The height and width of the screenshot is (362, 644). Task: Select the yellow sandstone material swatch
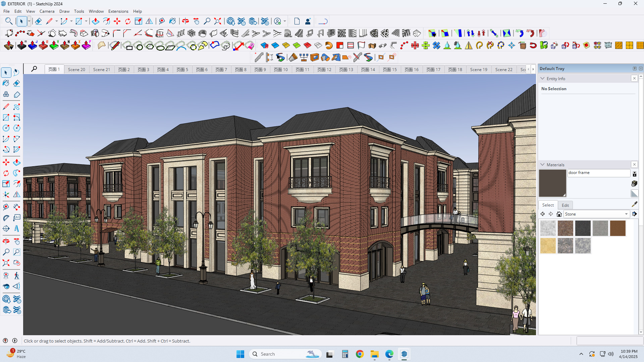pyautogui.click(x=548, y=246)
